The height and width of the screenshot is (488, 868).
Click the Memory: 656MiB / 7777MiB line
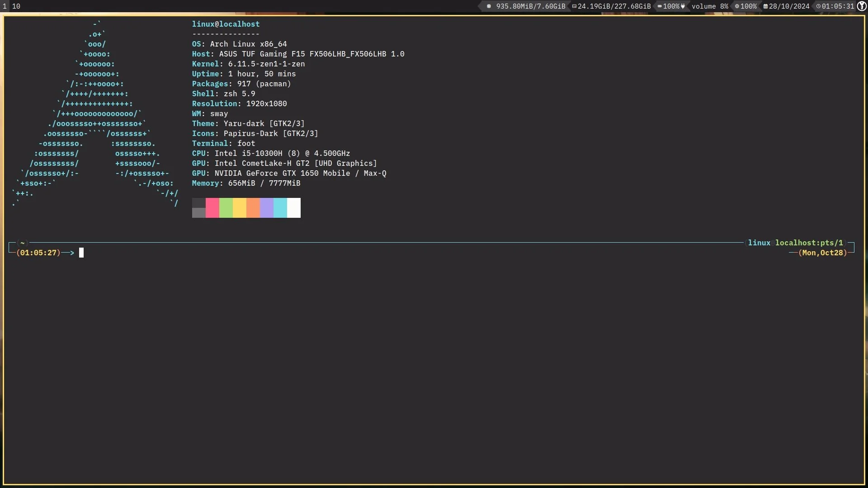(246, 183)
